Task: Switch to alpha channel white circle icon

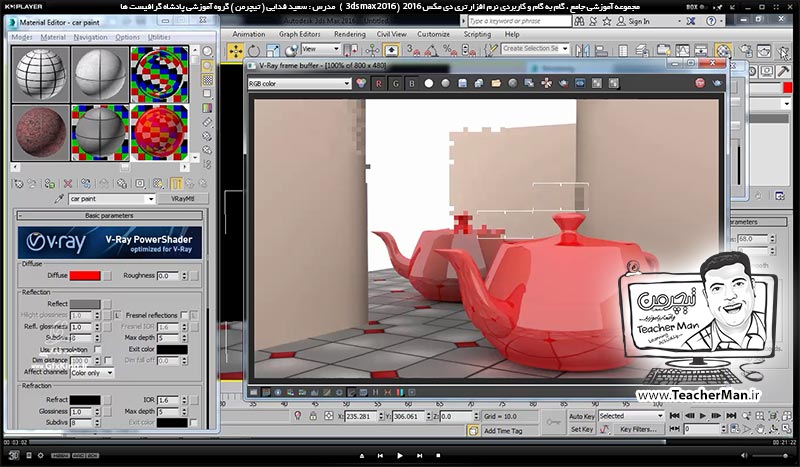Action: pyautogui.click(x=429, y=83)
